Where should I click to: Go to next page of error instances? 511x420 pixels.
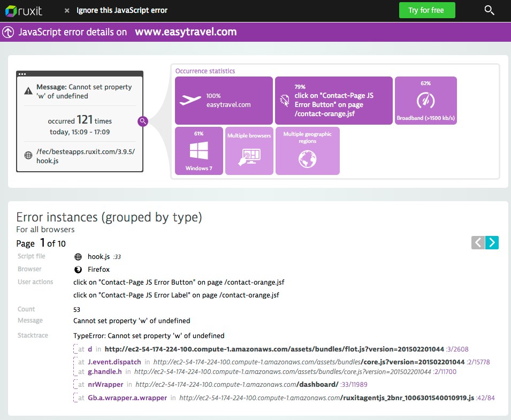[492, 242]
